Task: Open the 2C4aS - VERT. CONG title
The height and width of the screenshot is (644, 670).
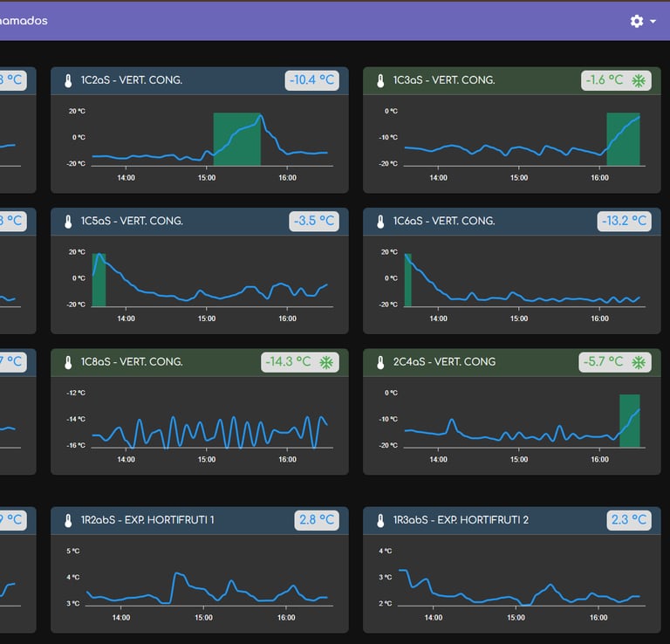Action: [444, 362]
